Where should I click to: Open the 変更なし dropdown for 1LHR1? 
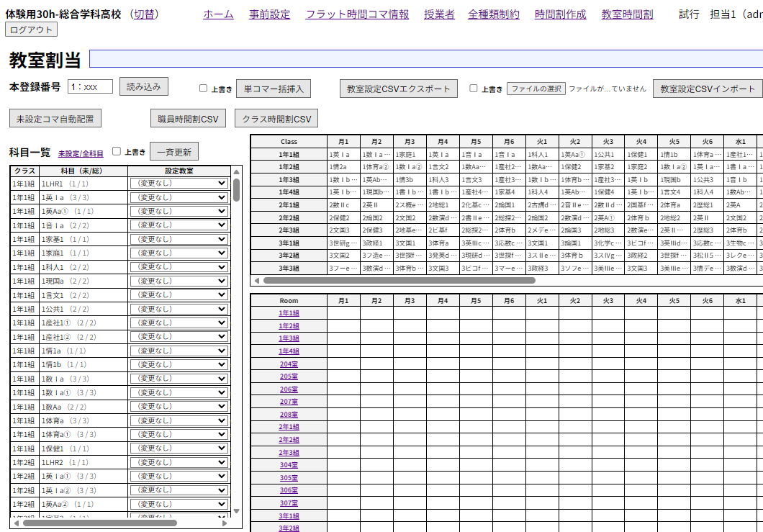tap(179, 183)
